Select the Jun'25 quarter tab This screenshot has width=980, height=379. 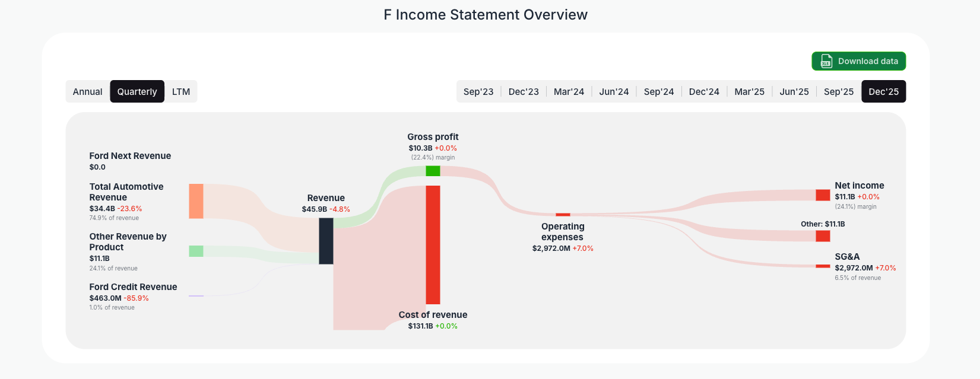794,91
